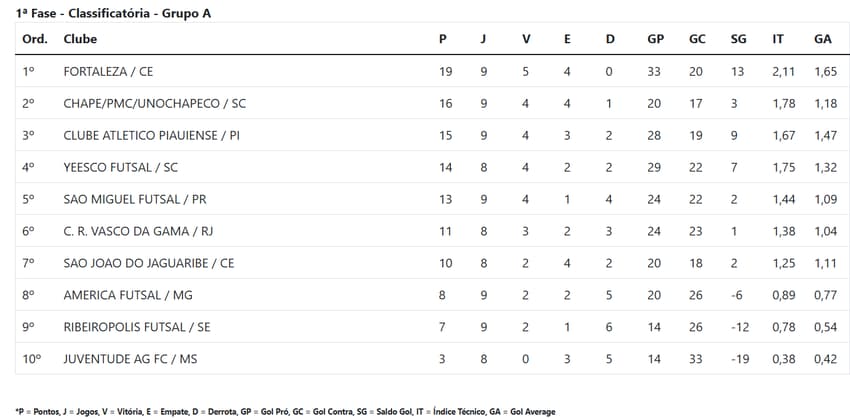Select the Ord. column header
850x419 pixels.
[35, 39]
